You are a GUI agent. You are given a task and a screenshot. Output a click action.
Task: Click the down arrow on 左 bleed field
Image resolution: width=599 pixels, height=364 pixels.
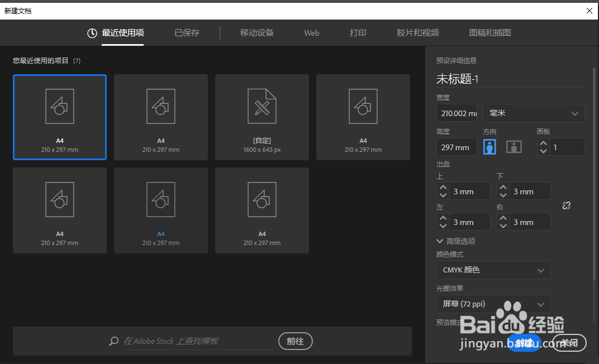[443, 224]
